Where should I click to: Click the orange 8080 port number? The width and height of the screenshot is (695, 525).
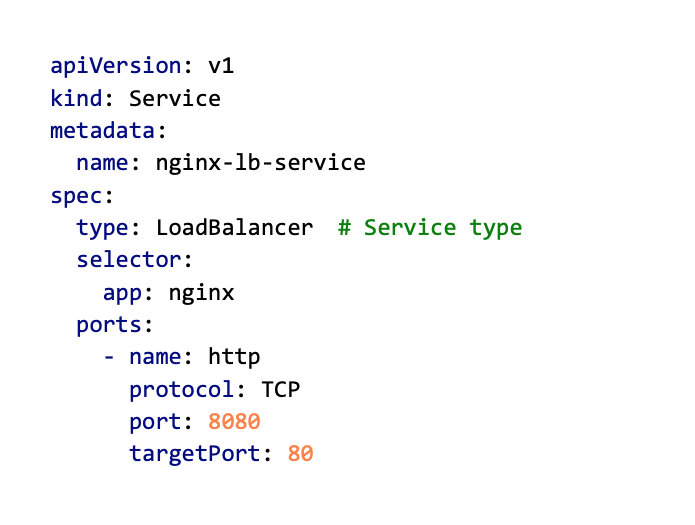(234, 421)
